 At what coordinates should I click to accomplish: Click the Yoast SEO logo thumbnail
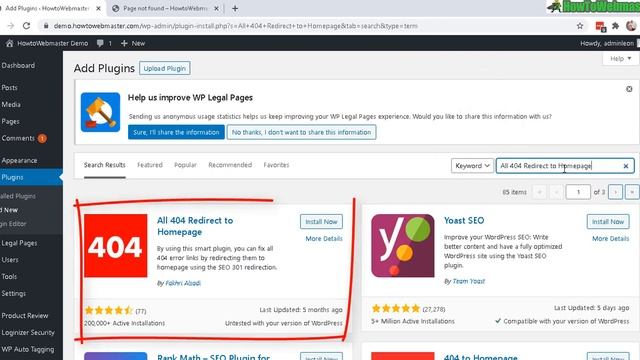pos(403,246)
